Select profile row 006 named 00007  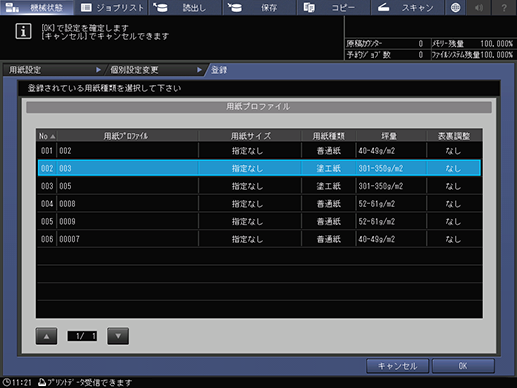click(x=259, y=239)
